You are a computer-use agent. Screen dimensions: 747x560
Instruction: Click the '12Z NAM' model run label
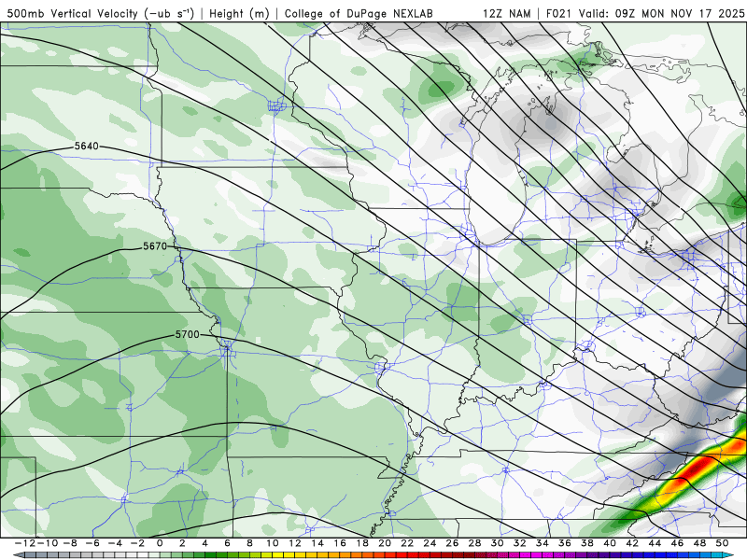point(506,13)
